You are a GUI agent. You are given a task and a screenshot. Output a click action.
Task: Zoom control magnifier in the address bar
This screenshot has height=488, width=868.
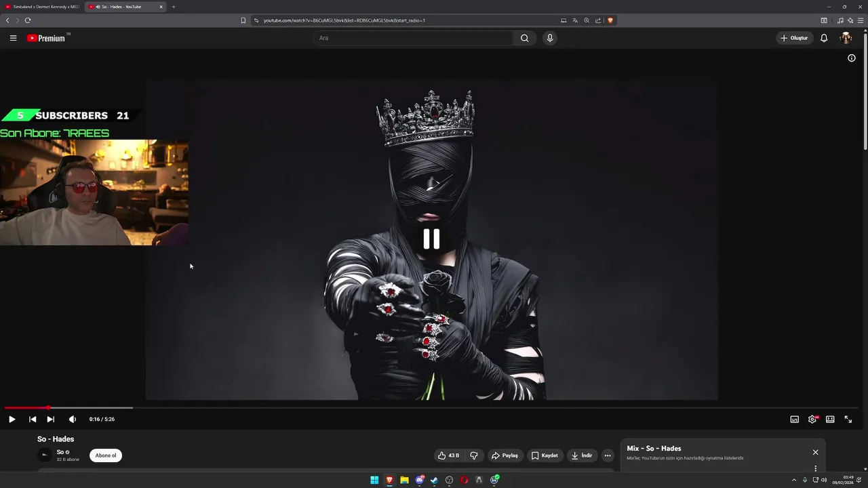[x=587, y=20]
